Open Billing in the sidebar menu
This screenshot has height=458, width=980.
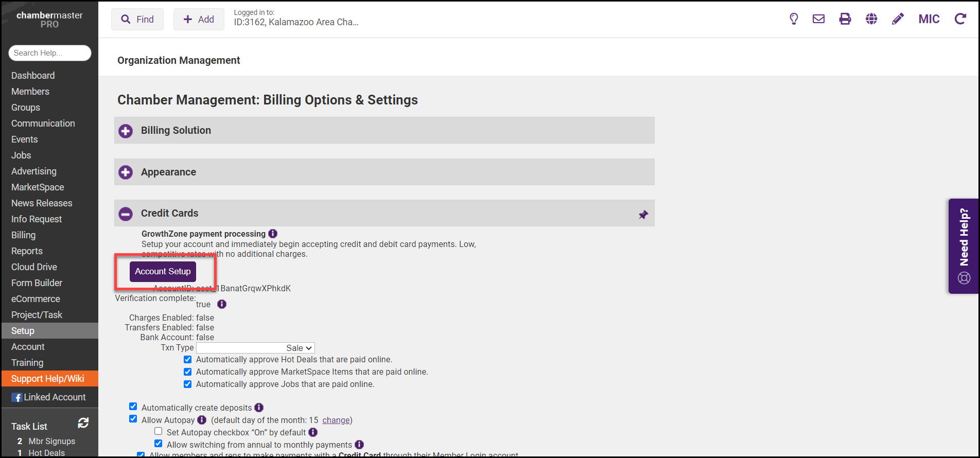tap(24, 235)
